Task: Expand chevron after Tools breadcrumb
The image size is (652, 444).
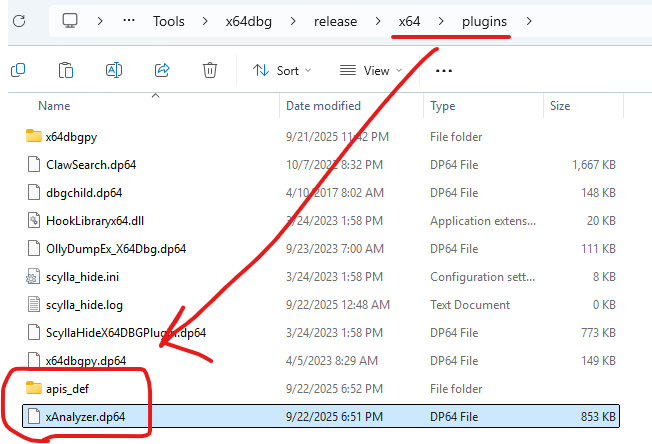Action: [205, 21]
